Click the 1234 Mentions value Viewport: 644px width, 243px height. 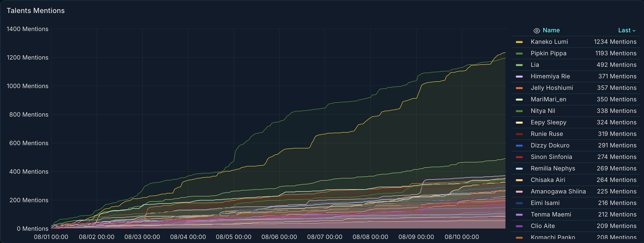coord(615,42)
